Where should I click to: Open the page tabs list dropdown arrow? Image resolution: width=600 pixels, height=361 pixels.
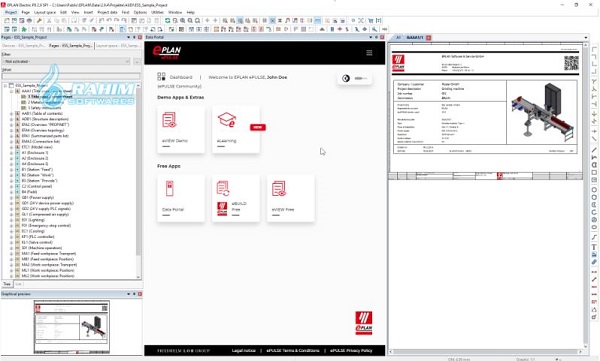point(586,38)
